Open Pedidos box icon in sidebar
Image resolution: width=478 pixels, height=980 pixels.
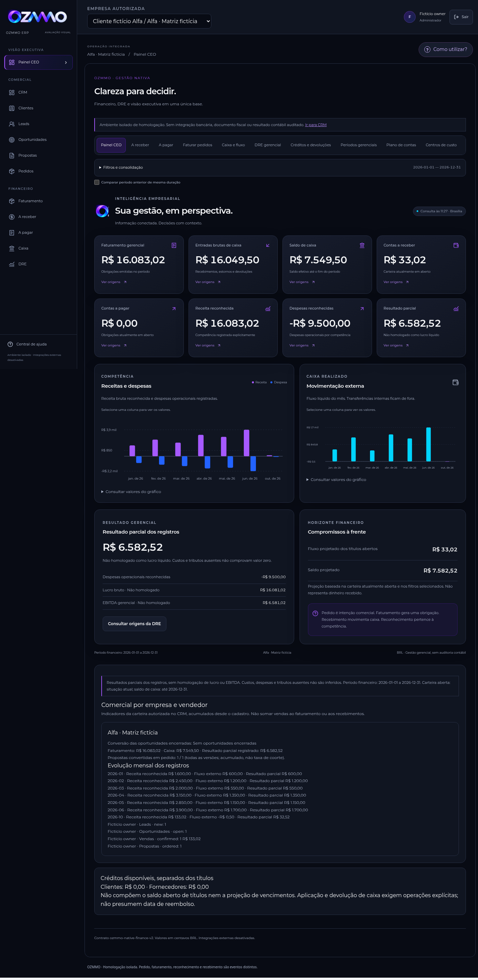pyautogui.click(x=12, y=171)
